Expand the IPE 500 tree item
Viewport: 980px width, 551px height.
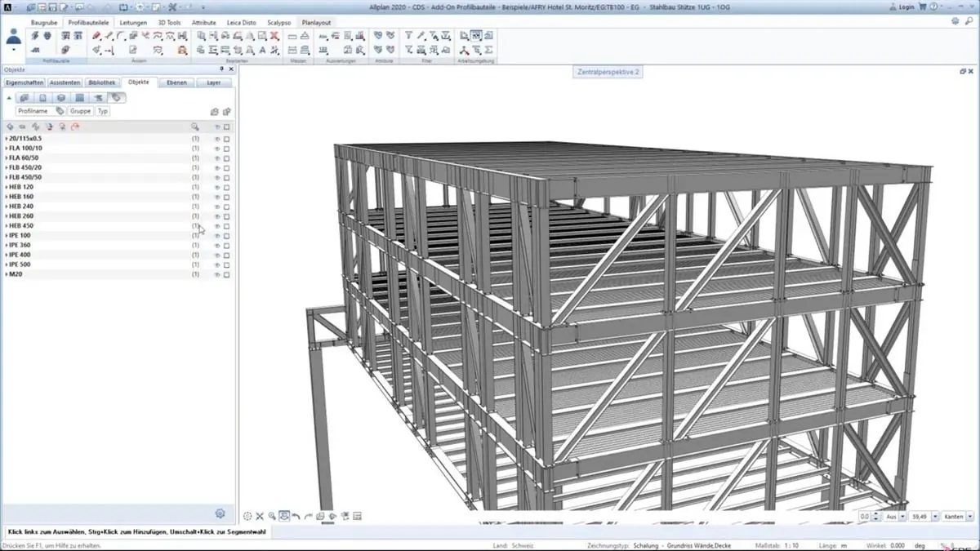click(7, 264)
